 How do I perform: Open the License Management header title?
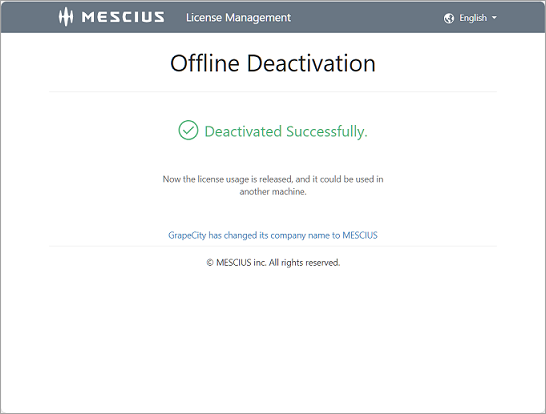tap(238, 17)
